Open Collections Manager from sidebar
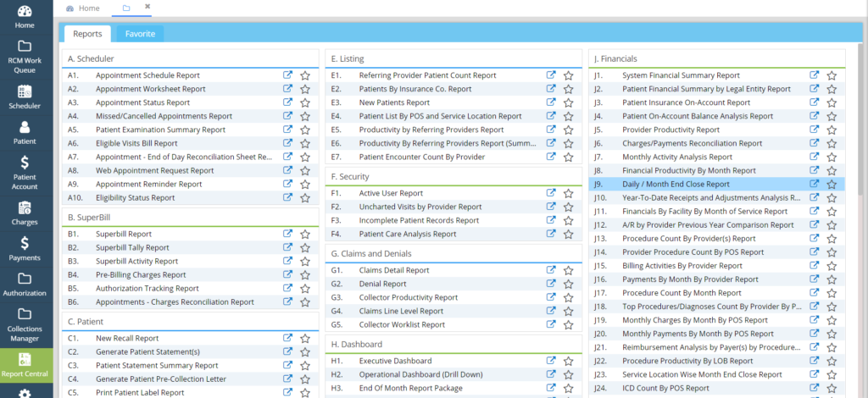The image size is (868, 398). [25, 324]
